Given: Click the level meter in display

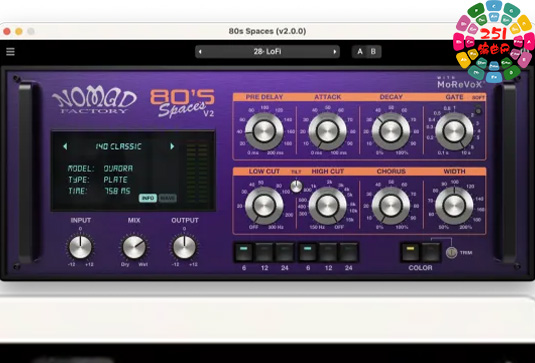Looking at the screenshot, I should click(x=197, y=172).
